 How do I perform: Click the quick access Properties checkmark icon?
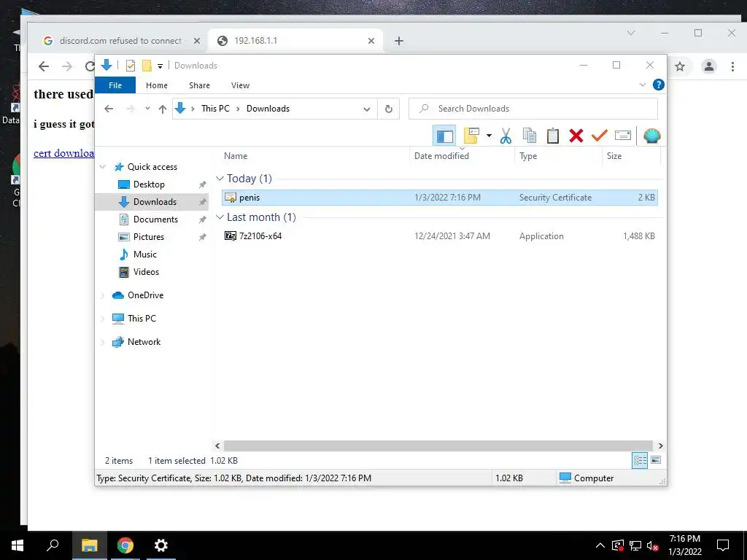coord(130,66)
